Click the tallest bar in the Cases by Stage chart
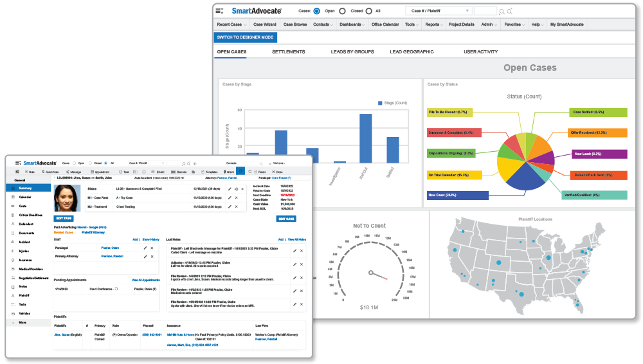 point(366,138)
